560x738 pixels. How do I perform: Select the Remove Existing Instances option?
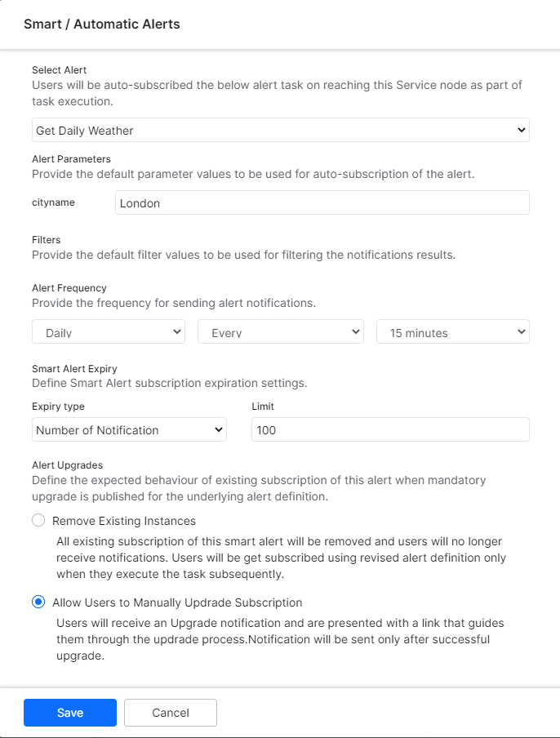38,520
